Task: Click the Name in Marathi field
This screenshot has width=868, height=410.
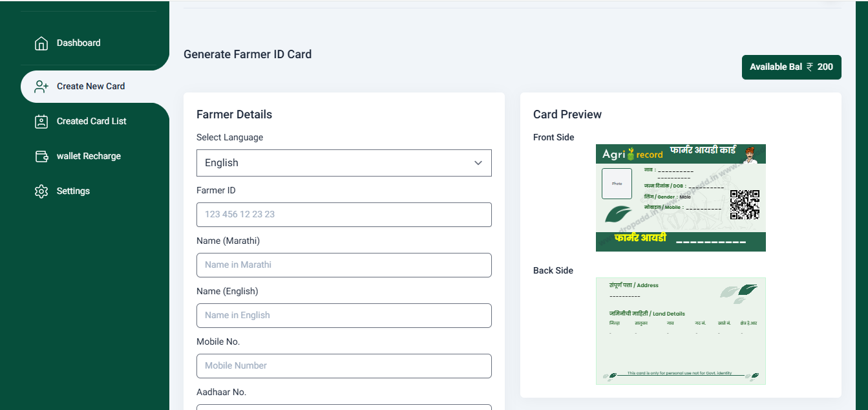Action: 344,265
